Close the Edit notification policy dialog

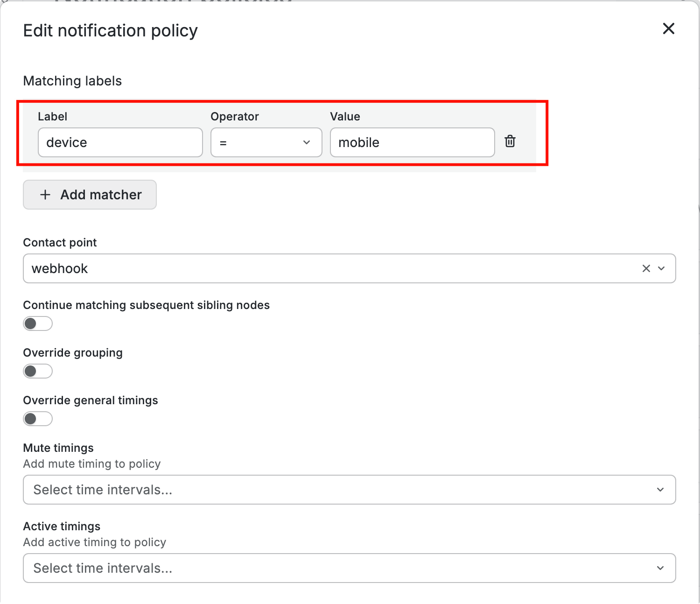coord(668,29)
